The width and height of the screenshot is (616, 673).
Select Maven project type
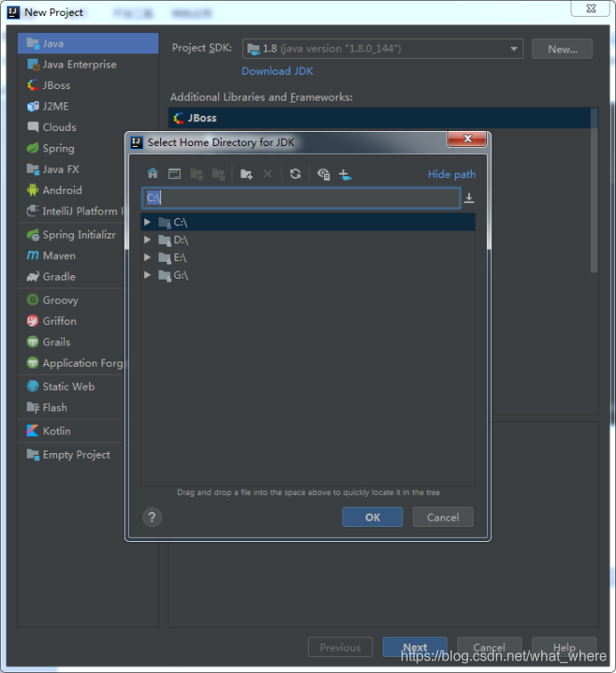(x=71, y=255)
